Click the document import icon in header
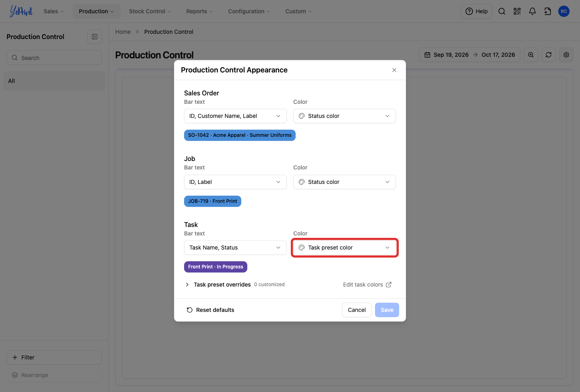Viewport: 580px width, 392px height. tap(548, 11)
